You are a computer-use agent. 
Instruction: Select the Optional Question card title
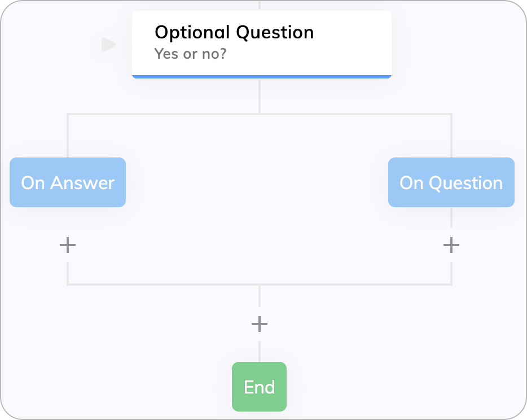[x=234, y=32]
